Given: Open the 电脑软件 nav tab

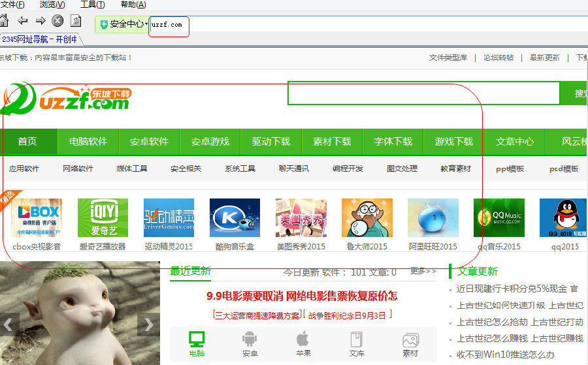Looking at the screenshot, I should point(88,142).
